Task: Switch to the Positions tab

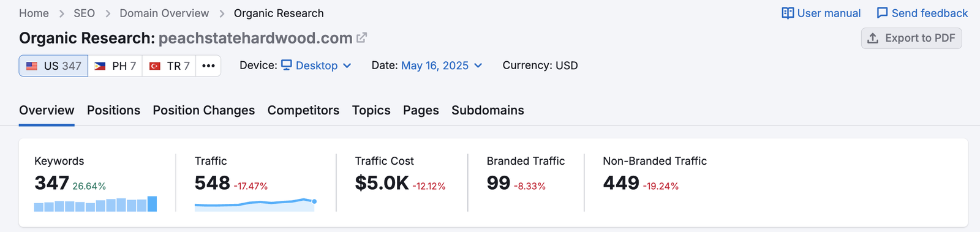Action: tap(113, 110)
